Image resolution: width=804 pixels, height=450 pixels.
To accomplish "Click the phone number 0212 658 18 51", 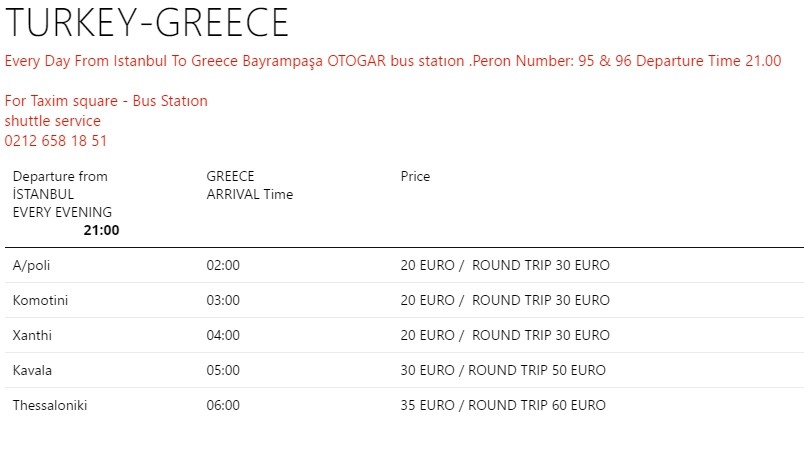I will point(56,141).
